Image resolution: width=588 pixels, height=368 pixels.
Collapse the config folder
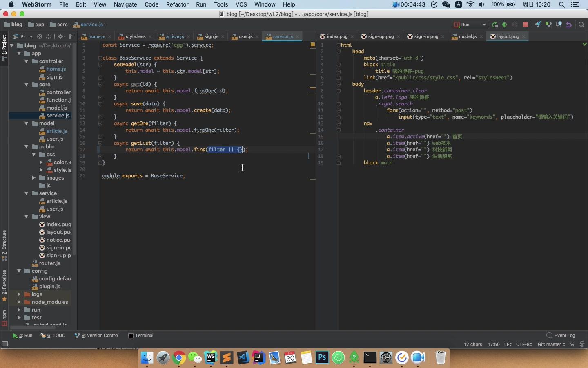[x=19, y=271]
